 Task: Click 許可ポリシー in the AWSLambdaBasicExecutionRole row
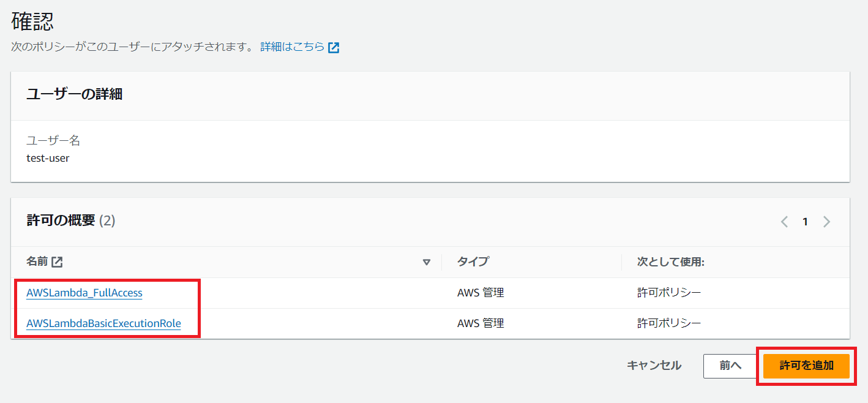click(668, 323)
